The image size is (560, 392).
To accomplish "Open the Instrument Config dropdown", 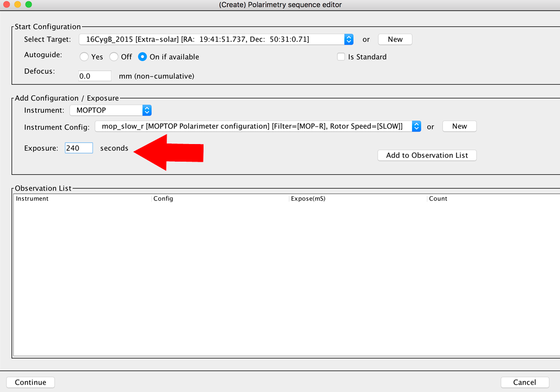I will (x=258, y=126).
